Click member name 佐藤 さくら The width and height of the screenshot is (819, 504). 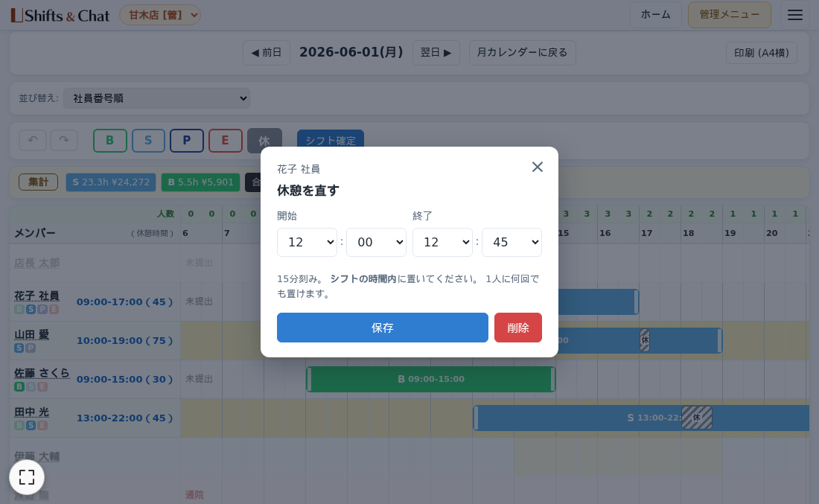(42, 374)
